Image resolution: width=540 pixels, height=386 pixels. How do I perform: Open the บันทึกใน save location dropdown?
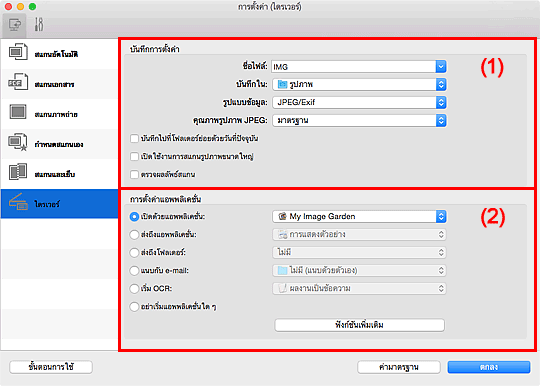tap(359, 84)
